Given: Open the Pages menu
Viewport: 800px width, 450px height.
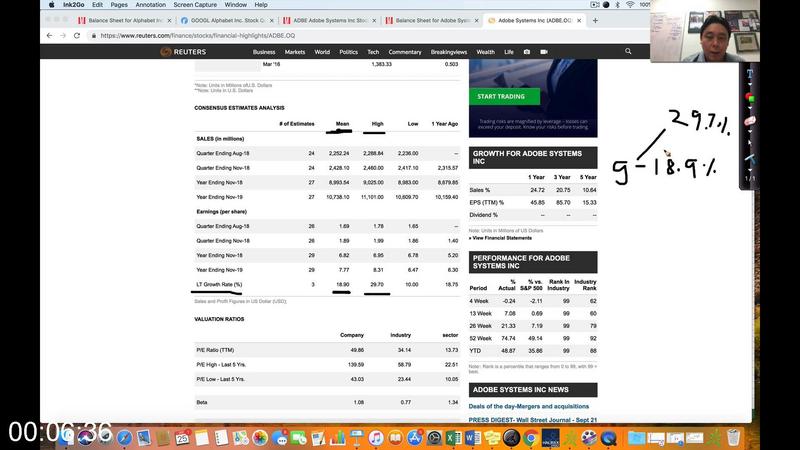Looking at the screenshot, I should (119, 5).
